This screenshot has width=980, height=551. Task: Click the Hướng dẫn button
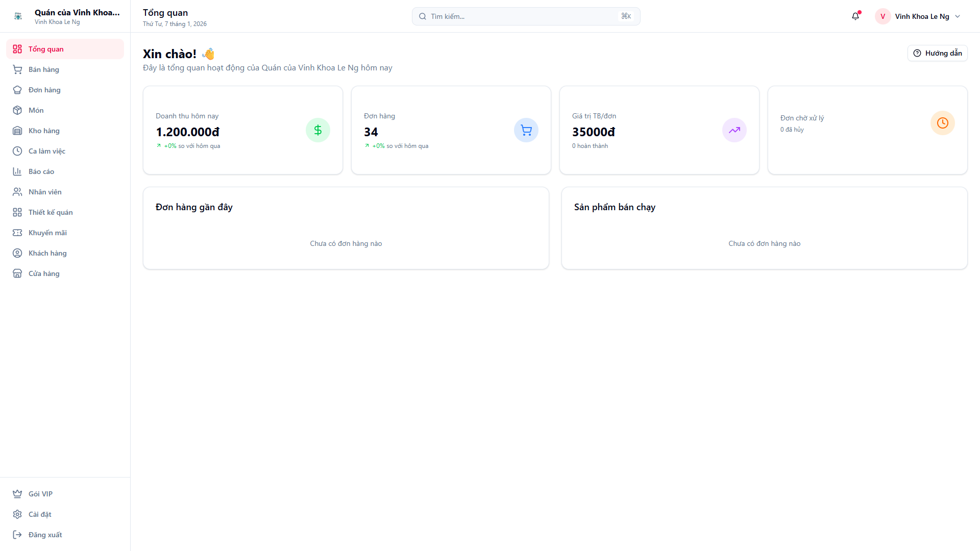point(937,53)
